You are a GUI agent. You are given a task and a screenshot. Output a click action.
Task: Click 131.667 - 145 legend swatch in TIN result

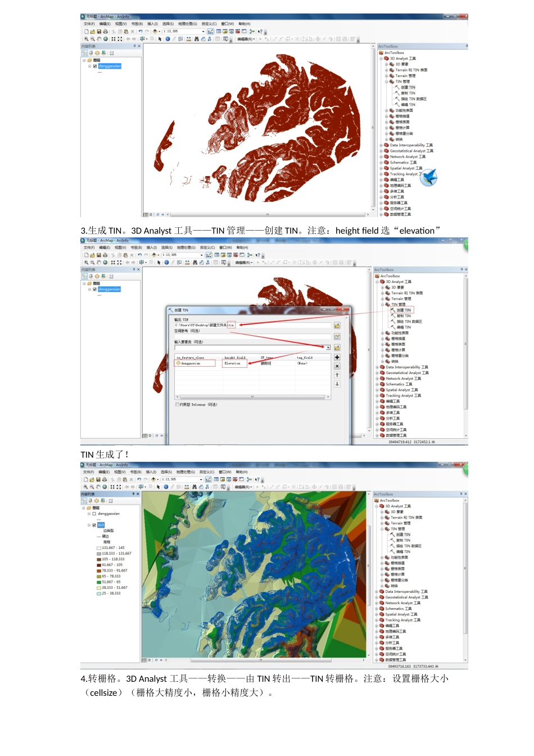(98, 548)
